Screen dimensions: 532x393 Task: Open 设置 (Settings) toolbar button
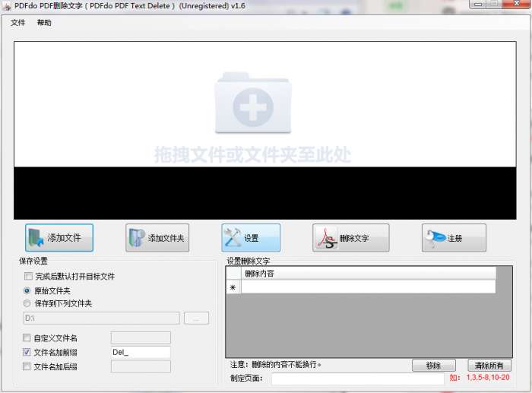[x=251, y=238]
